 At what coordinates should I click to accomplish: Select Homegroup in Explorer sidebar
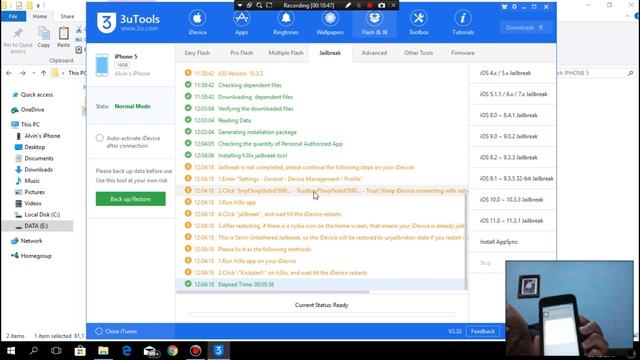pyautogui.click(x=36, y=256)
